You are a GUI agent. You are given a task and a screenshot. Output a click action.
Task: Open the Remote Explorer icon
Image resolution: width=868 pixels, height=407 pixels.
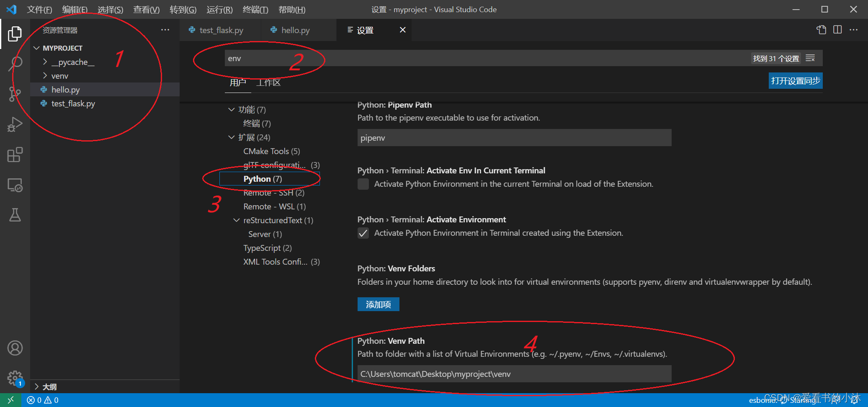point(15,185)
